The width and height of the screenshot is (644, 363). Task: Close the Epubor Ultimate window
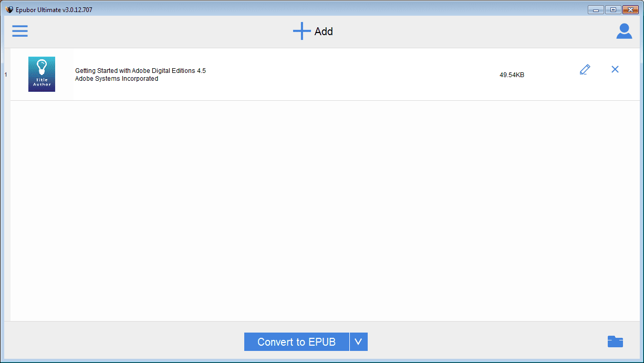pos(630,9)
